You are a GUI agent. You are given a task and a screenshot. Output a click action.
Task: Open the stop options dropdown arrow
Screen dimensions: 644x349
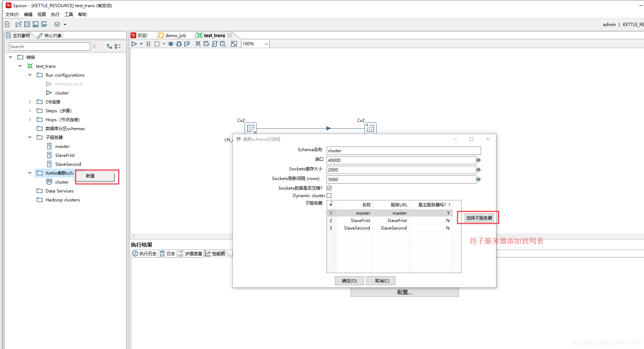164,44
